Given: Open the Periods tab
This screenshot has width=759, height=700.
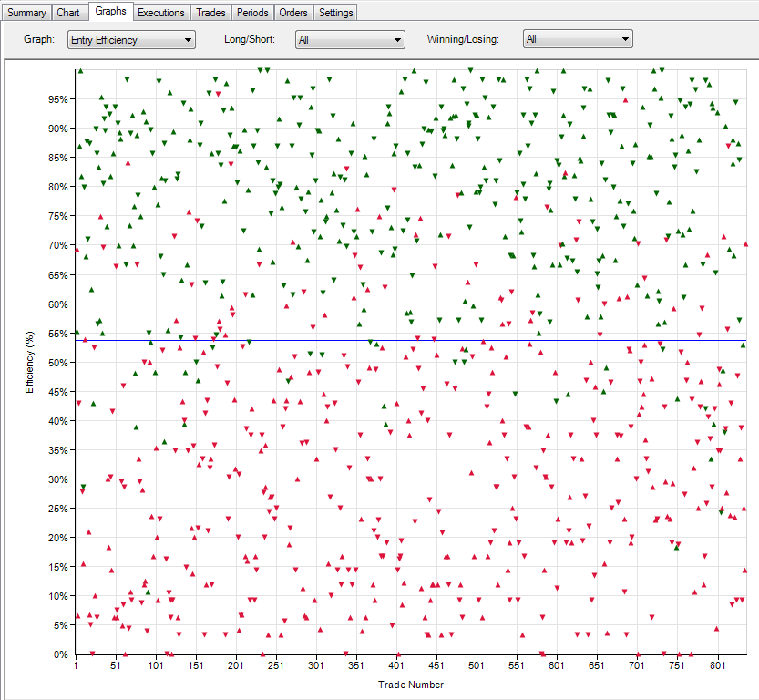Looking at the screenshot, I should tap(252, 13).
